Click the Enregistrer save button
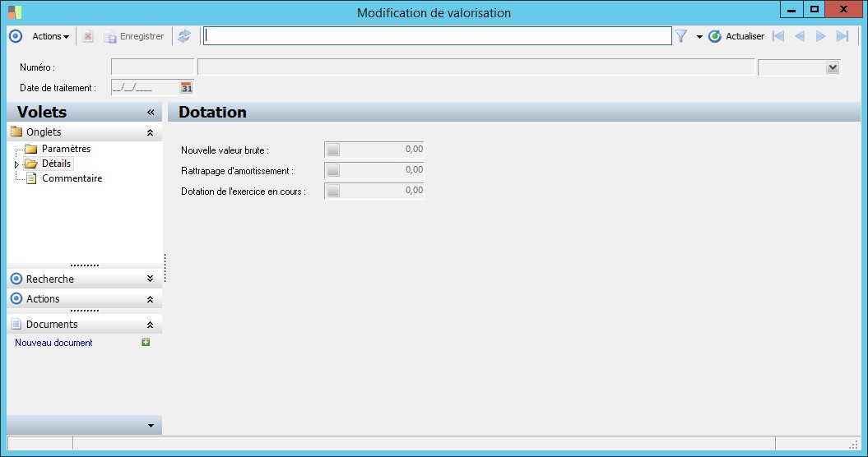 134,36
